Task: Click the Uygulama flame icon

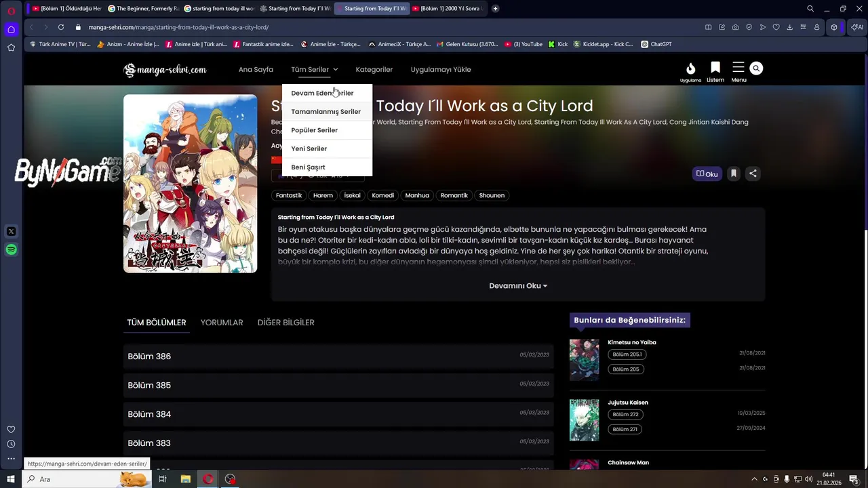Action: tap(690, 71)
